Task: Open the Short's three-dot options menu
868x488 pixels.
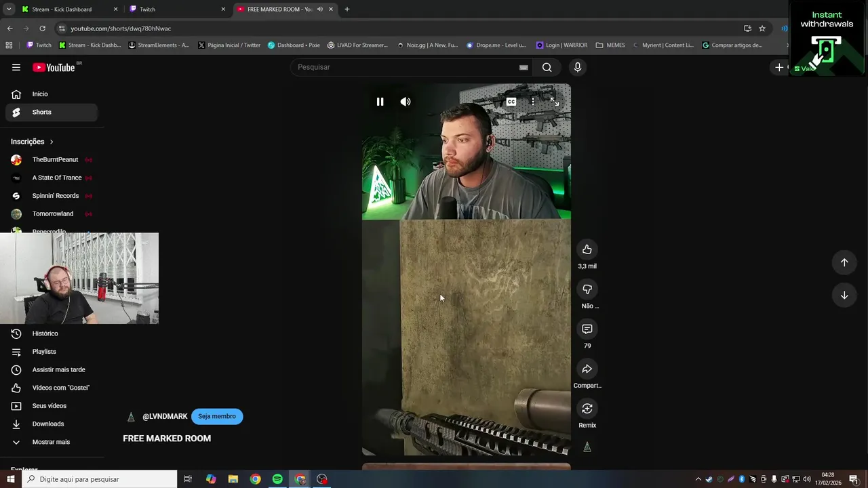Action: [x=533, y=102]
